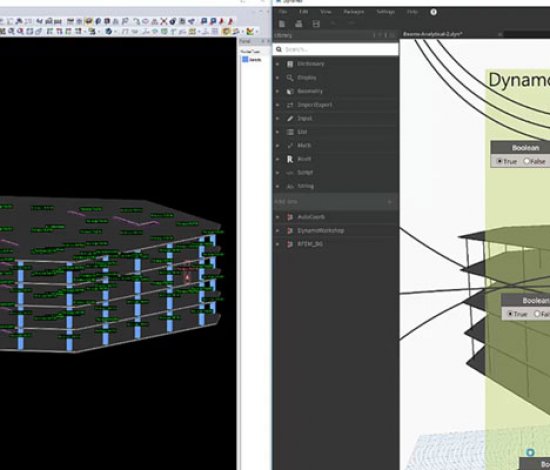Click the Revit category R icon
Image resolution: width=550 pixels, height=470 pixels.
point(290,159)
